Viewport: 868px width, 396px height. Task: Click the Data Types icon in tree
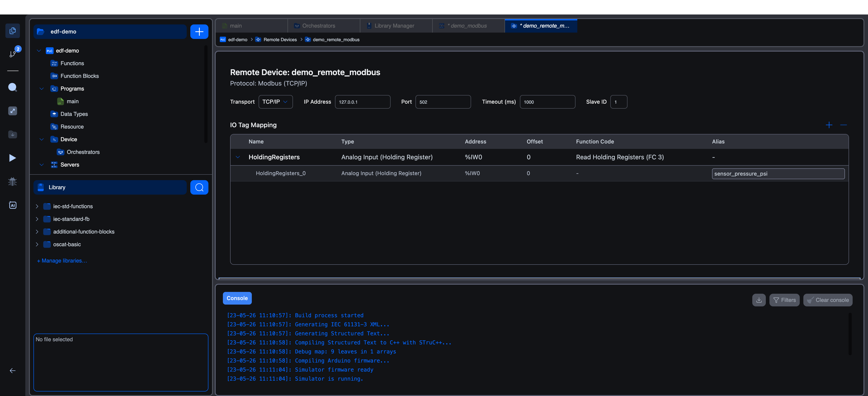tap(54, 114)
